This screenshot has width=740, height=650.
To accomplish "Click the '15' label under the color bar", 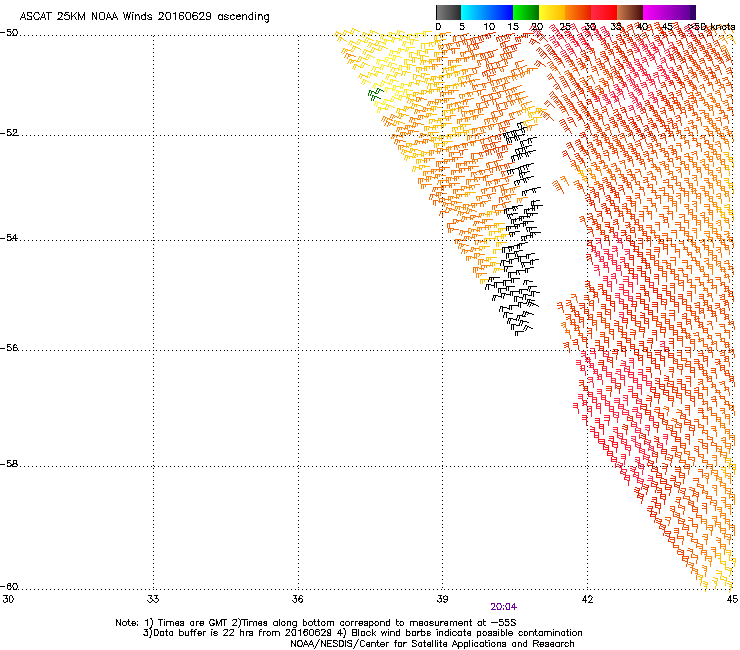I will 513,27.
